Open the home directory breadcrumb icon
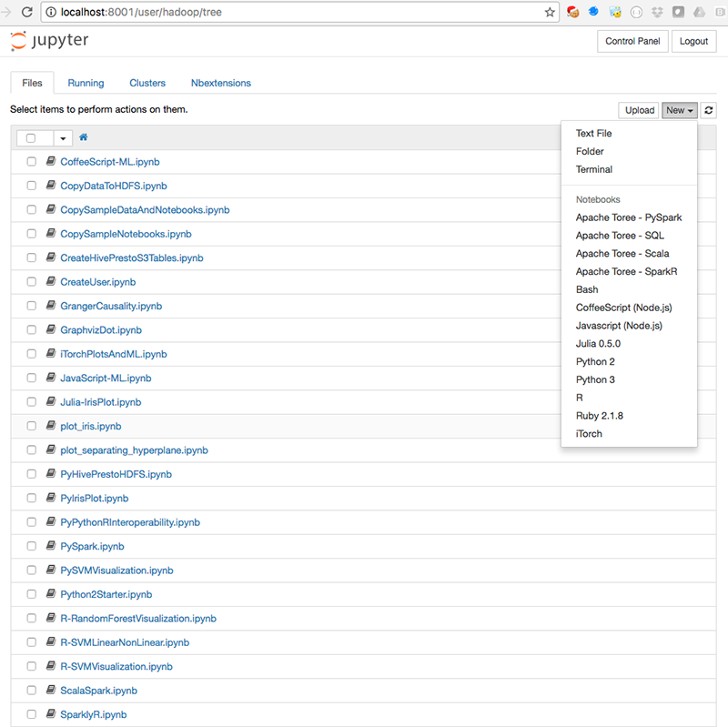 tap(81, 137)
